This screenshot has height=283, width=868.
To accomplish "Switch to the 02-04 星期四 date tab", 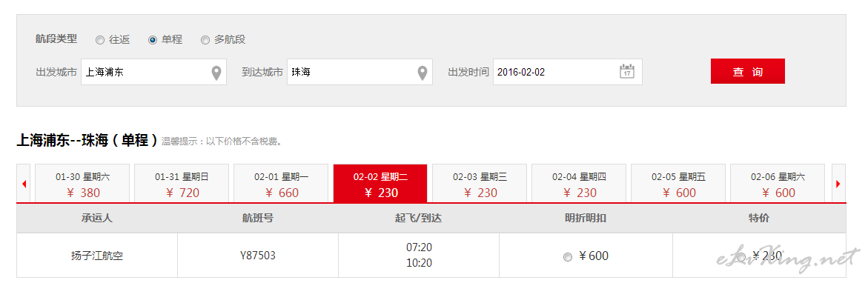I will point(579,184).
